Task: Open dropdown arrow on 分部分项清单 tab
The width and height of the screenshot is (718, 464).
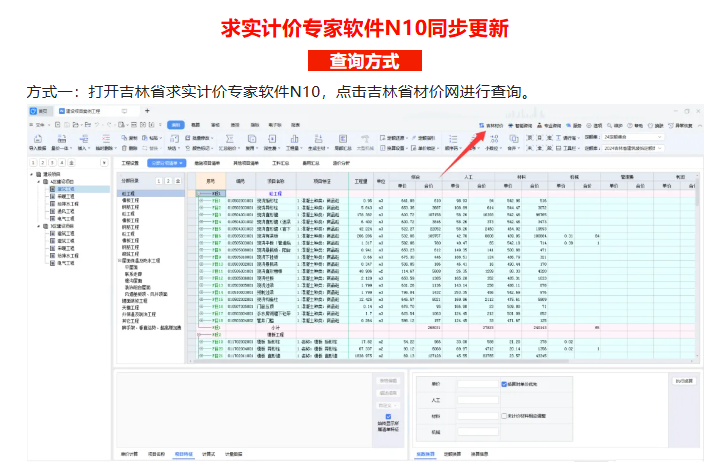Action: (181, 163)
